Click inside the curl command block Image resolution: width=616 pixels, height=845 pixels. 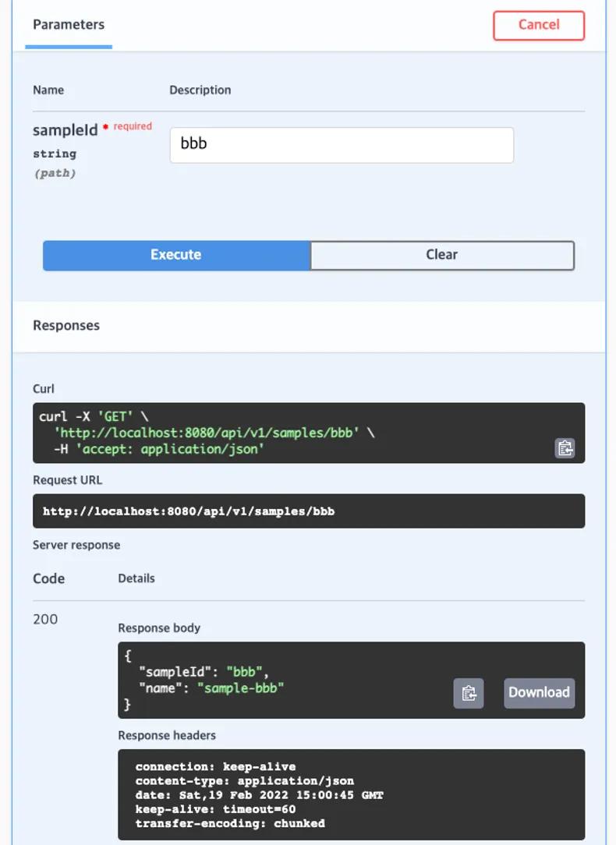click(309, 433)
